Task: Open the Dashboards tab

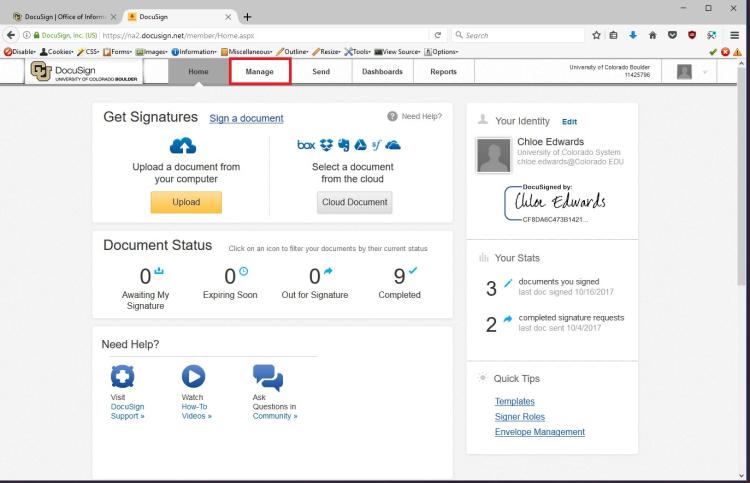Action: (x=382, y=71)
